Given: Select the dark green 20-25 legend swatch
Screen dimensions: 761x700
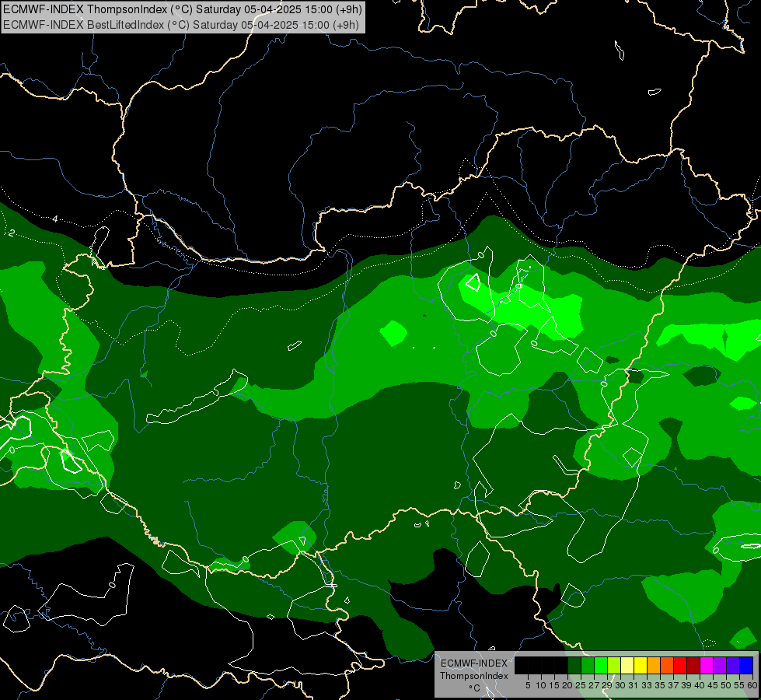Looking at the screenshot, I should (x=574, y=665).
